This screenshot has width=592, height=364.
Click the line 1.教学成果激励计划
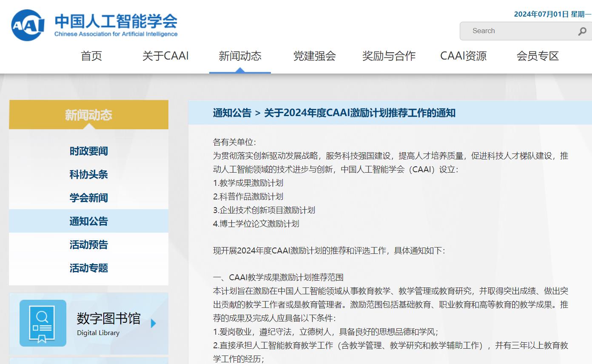pos(248,183)
